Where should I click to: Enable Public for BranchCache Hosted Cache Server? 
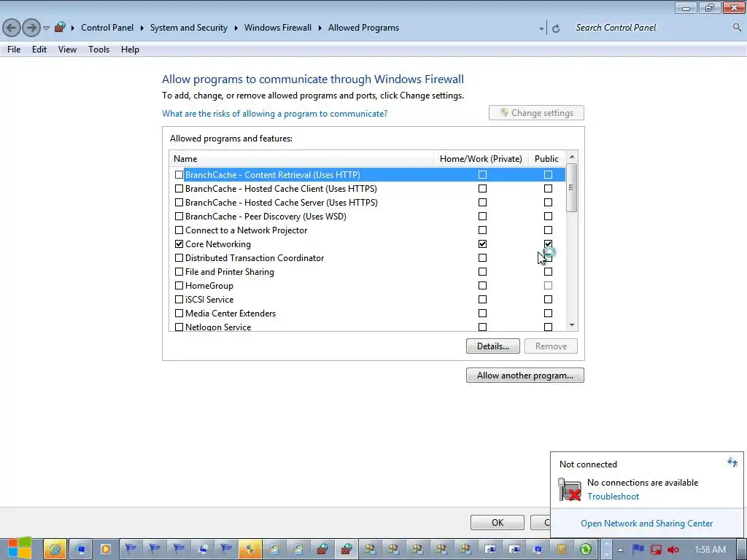pos(549,203)
